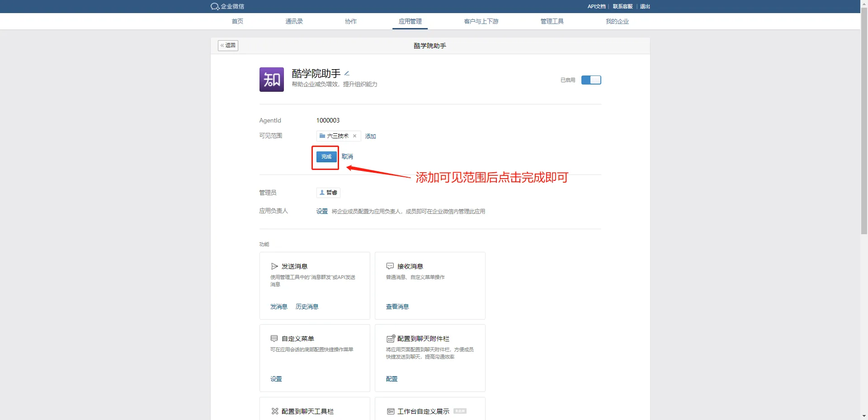Viewport: 868px width, 420px height.
Task: Click the 接收消息 card title
Action: point(410,266)
